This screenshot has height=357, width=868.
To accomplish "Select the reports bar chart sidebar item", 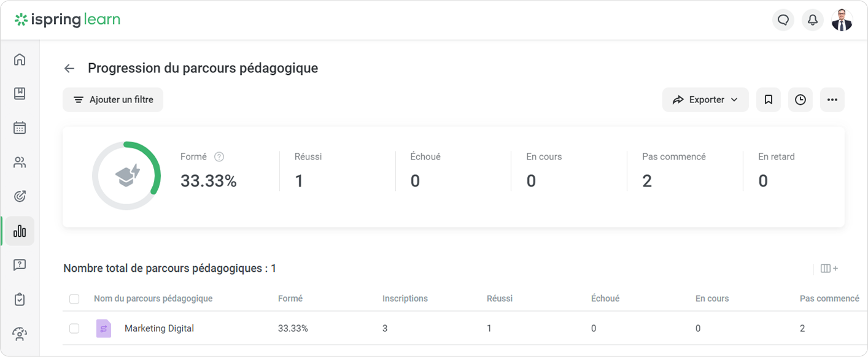I will coord(20,231).
